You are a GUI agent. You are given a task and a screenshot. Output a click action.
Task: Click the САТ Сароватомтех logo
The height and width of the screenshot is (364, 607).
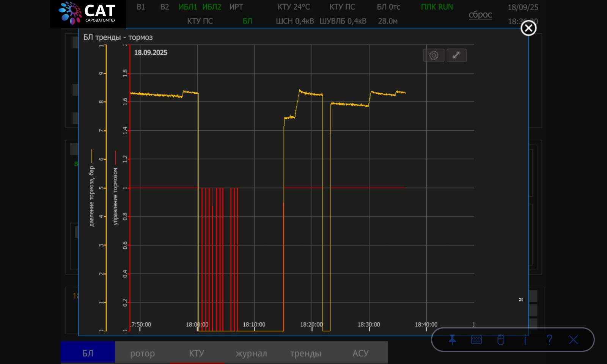point(88,14)
